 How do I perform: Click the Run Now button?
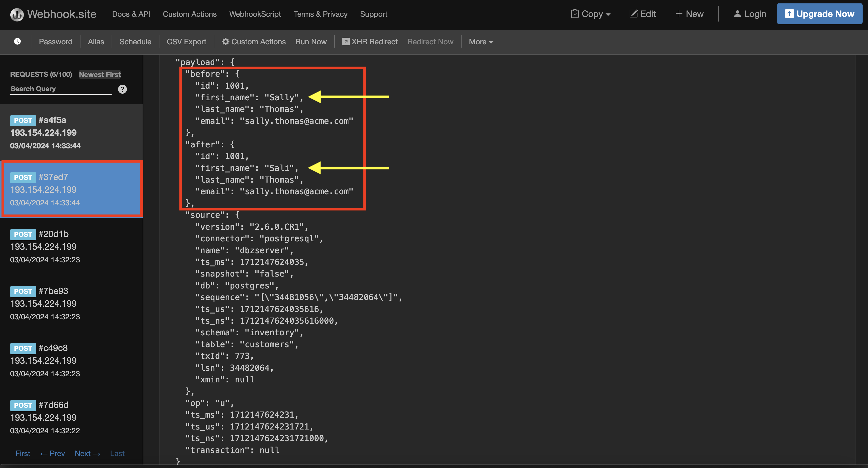point(311,42)
